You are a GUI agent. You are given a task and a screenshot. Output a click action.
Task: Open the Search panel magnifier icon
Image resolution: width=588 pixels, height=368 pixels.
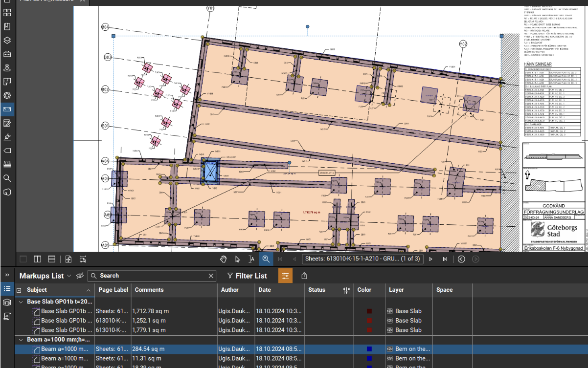7,178
